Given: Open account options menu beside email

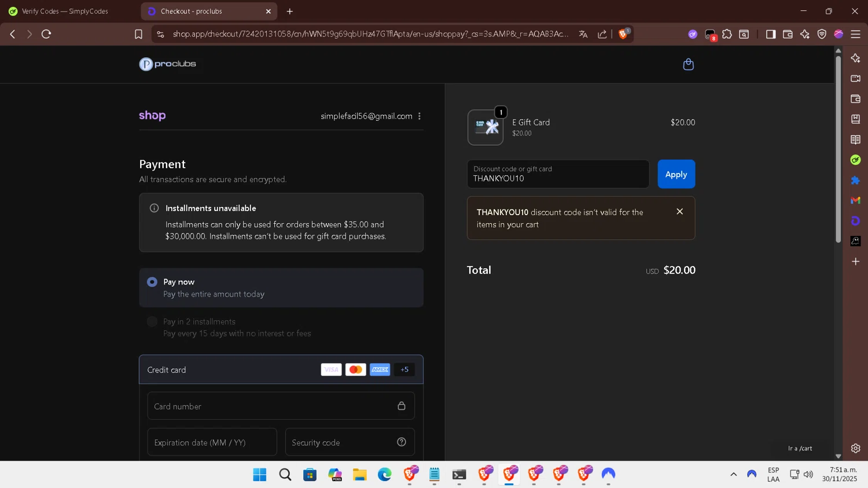Looking at the screenshot, I should pos(420,116).
